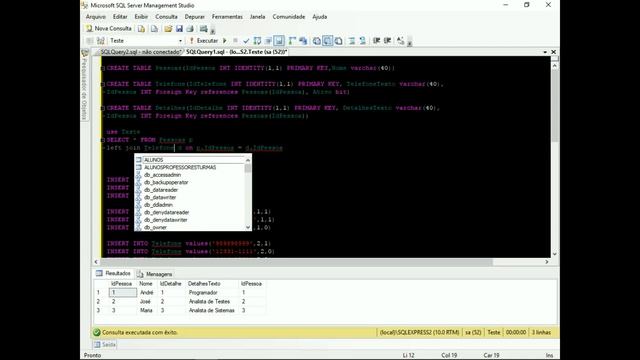
Task: Collapse the first CREATE TABLE Pessoas statement
Action: pyautogui.click(x=103, y=68)
